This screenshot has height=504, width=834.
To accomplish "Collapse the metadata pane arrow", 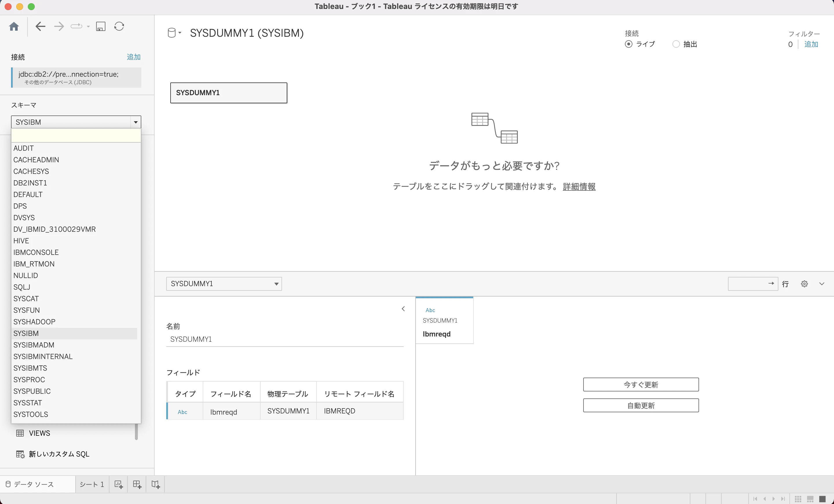I will (403, 309).
